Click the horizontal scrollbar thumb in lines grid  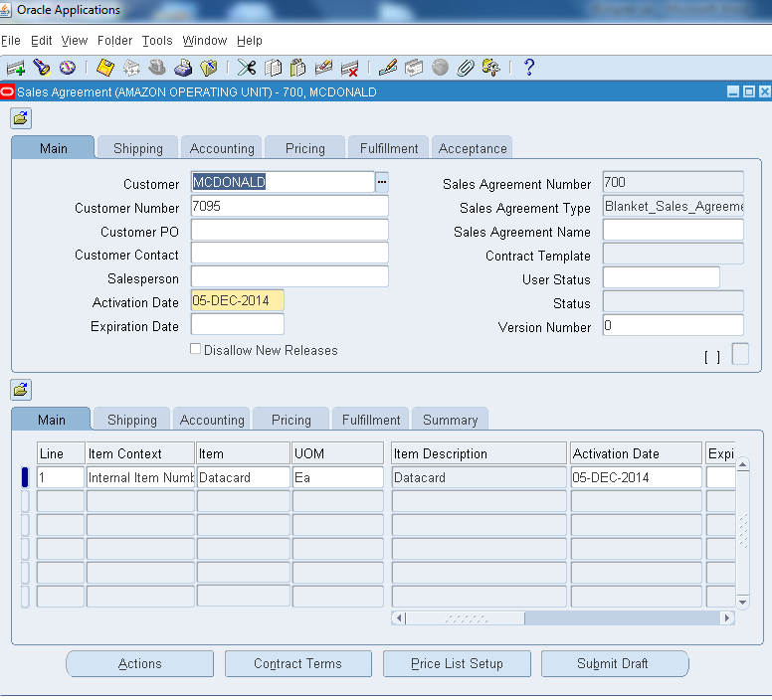[466, 617]
